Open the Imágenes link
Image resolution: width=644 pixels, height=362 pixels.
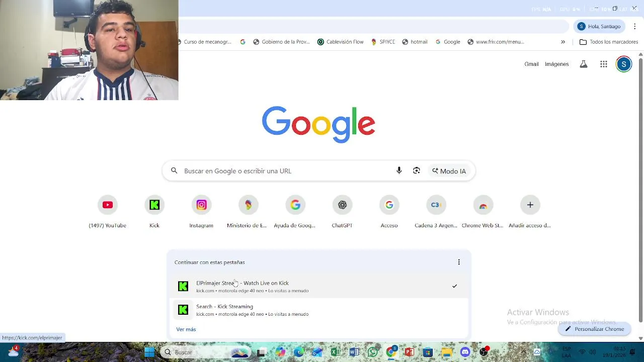(556, 64)
